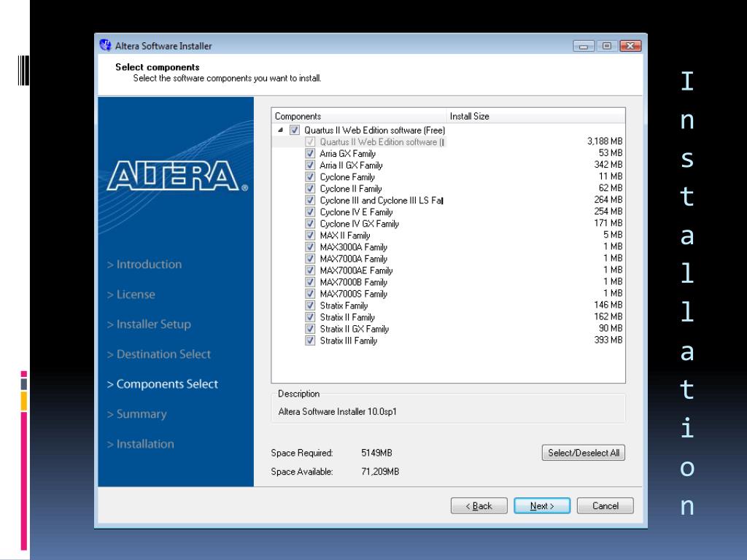The height and width of the screenshot is (560, 747).
Task: Toggle the MAX7000S Family checkbox
Action: point(310,293)
